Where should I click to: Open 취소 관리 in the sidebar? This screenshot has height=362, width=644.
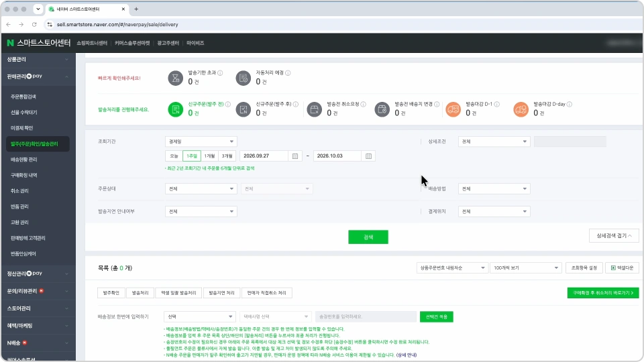[19, 191]
